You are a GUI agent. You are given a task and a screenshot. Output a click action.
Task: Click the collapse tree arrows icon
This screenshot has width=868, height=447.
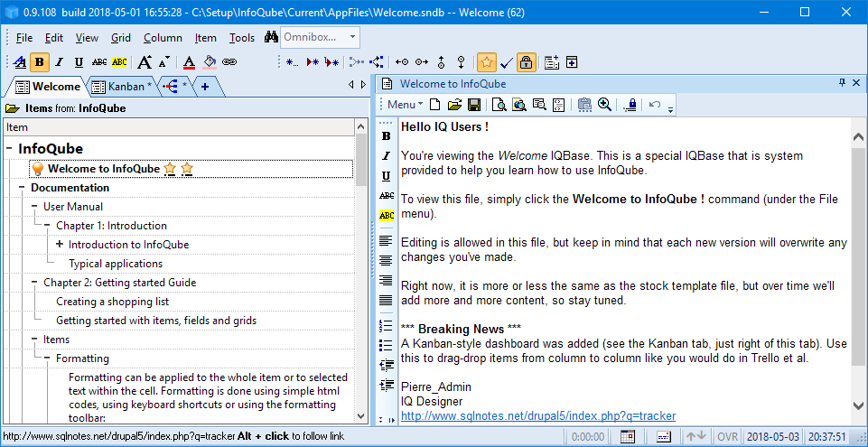[357, 62]
